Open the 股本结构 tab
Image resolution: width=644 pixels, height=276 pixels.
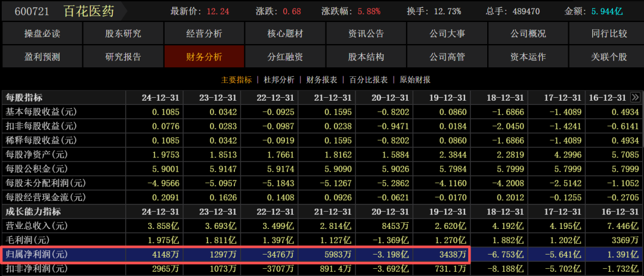366,57
